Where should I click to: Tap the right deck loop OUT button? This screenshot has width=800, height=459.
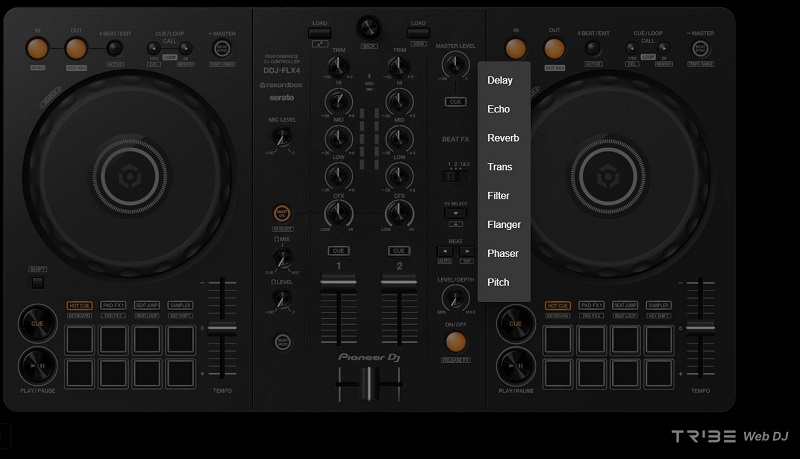pyautogui.click(x=555, y=49)
